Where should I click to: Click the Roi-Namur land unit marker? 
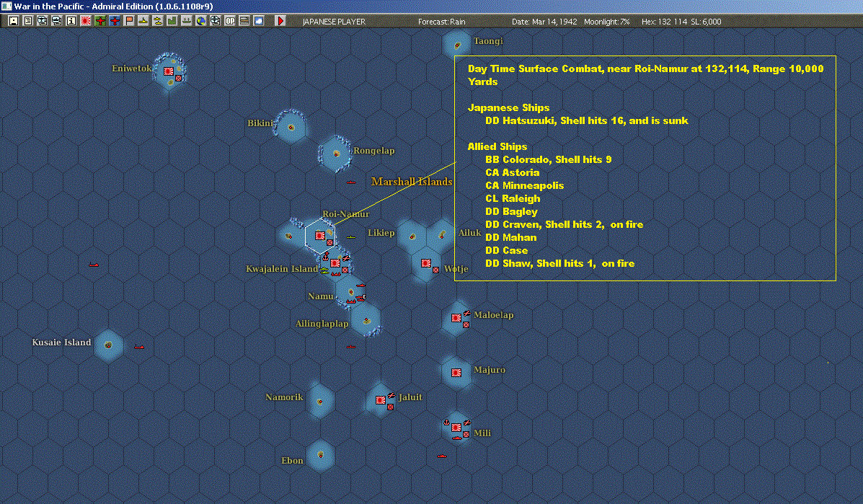pyautogui.click(x=329, y=243)
